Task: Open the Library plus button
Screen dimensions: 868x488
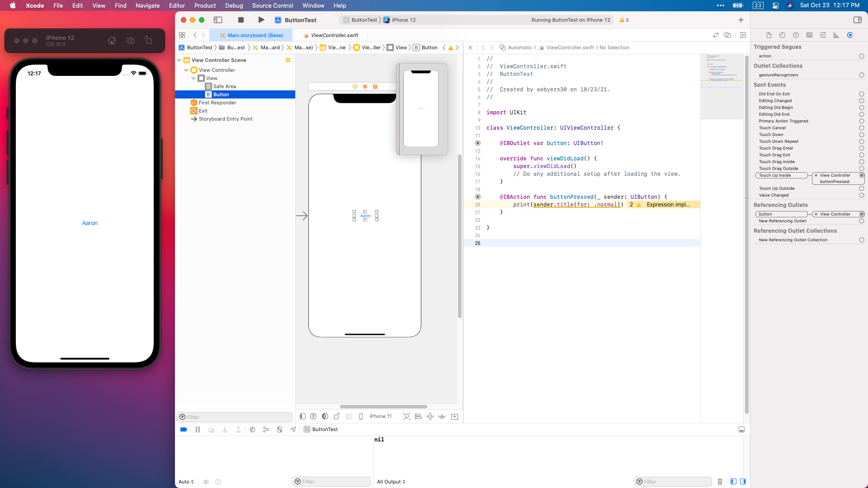Action: (741, 20)
